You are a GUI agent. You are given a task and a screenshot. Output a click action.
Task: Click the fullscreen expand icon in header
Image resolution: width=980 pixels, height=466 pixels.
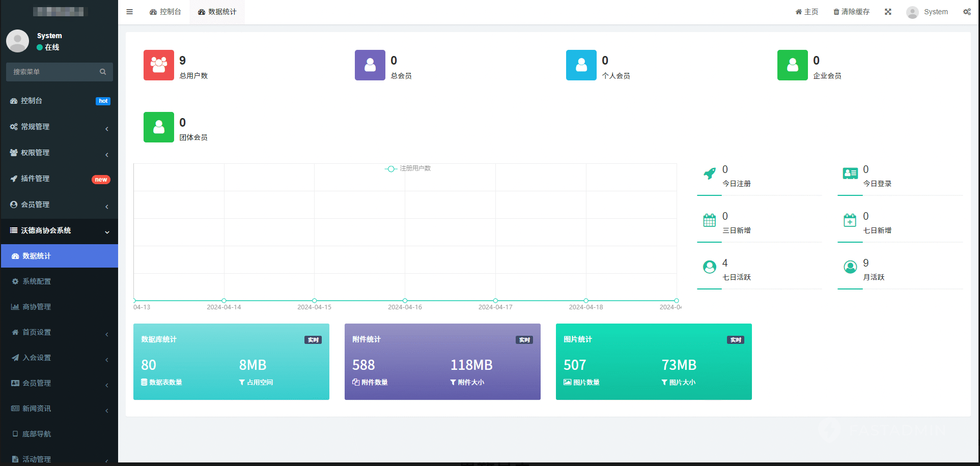[888, 12]
